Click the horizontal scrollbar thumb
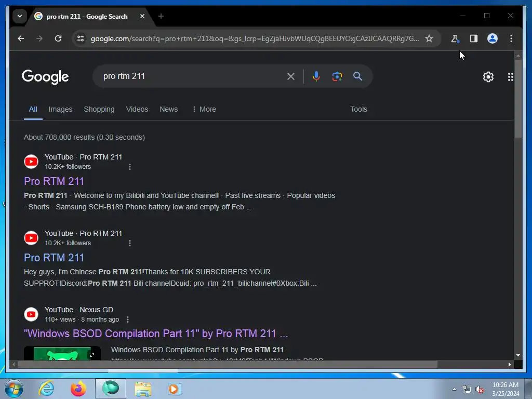This screenshot has height=399, width=532. coord(228,364)
